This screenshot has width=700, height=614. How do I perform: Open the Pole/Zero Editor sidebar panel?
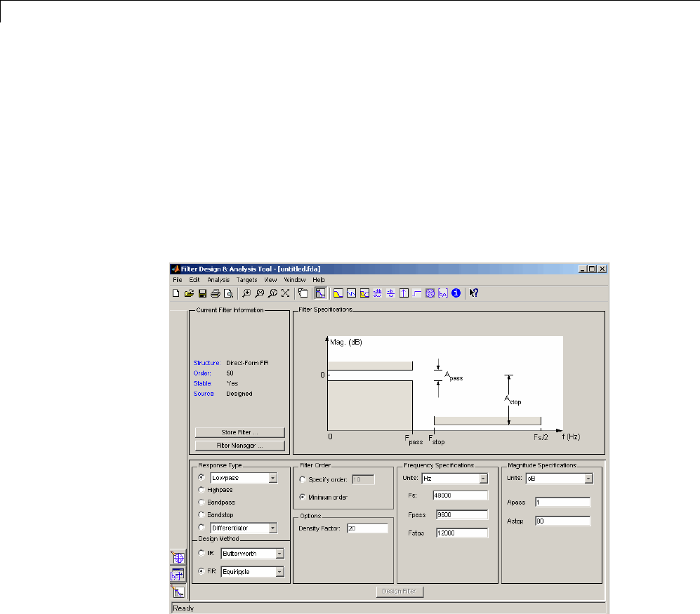click(x=178, y=558)
